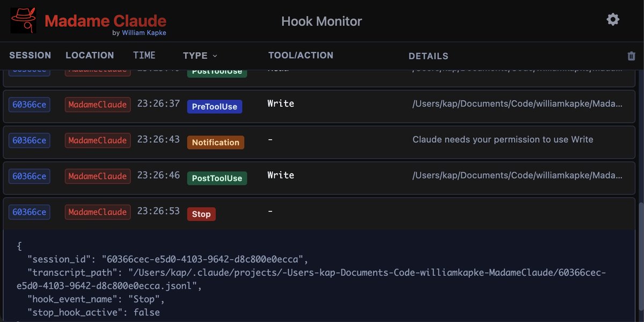Open settings via the gear icon

pyautogui.click(x=613, y=20)
